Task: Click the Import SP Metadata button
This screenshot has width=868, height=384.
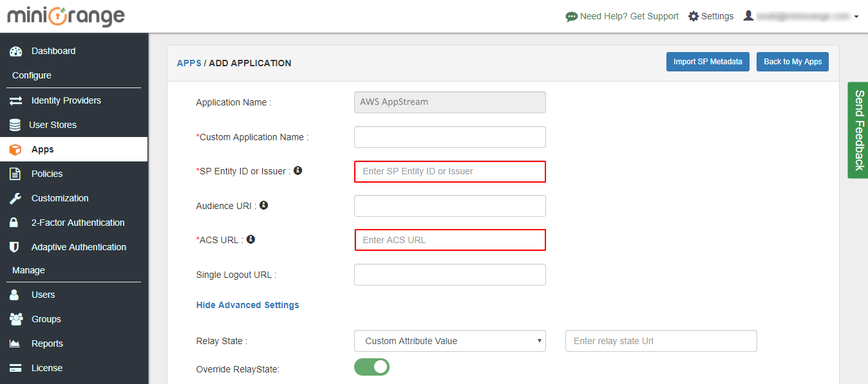Action: pos(708,61)
